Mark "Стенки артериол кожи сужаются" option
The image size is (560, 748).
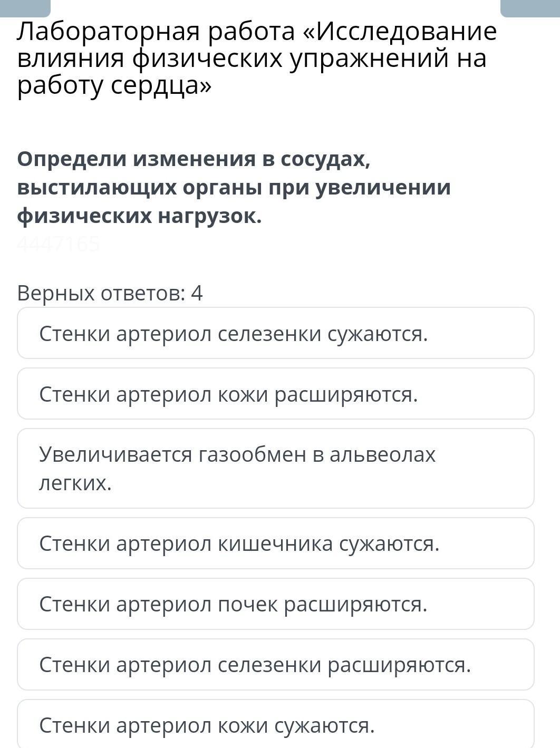[x=275, y=725]
